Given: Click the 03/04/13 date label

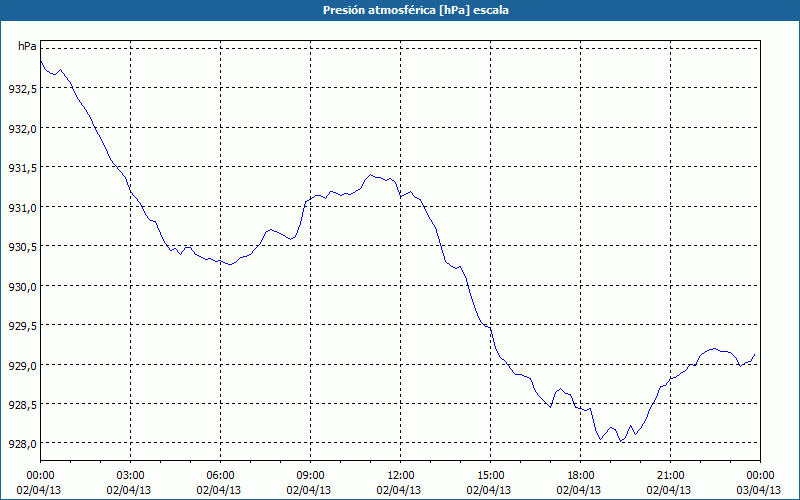Looking at the screenshot, I should click(x=759, y=490).
